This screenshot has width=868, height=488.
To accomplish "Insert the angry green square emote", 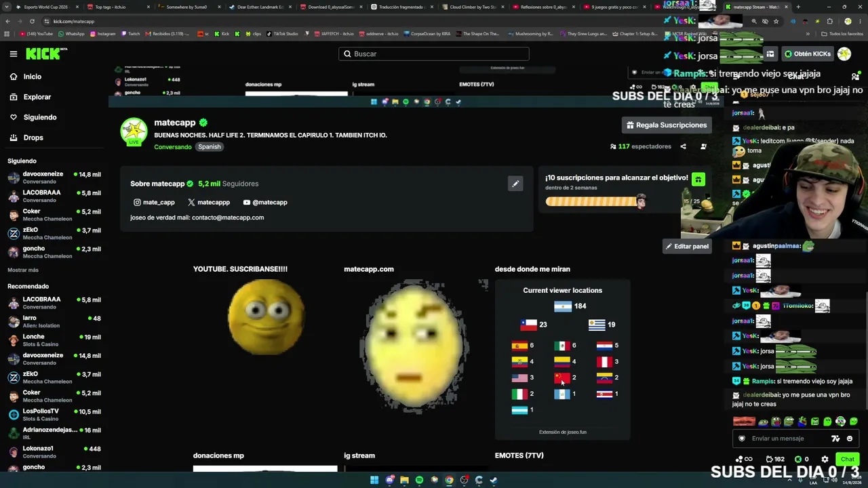I will [x=815, y=422].
